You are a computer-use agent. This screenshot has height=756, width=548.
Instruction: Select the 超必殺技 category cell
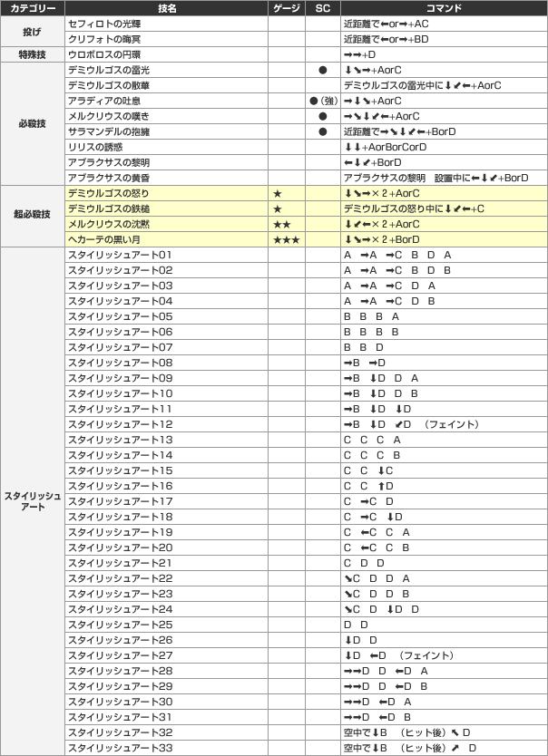tap(33, 217)
